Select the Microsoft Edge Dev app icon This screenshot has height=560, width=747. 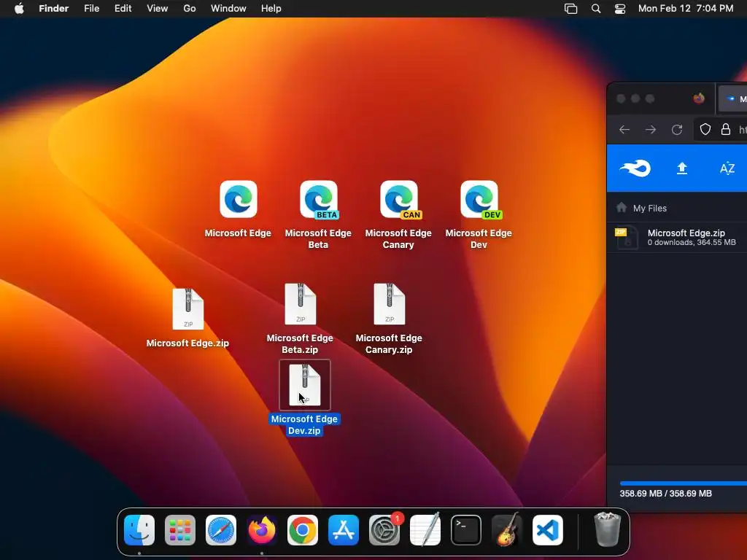[x=480, y=199]
